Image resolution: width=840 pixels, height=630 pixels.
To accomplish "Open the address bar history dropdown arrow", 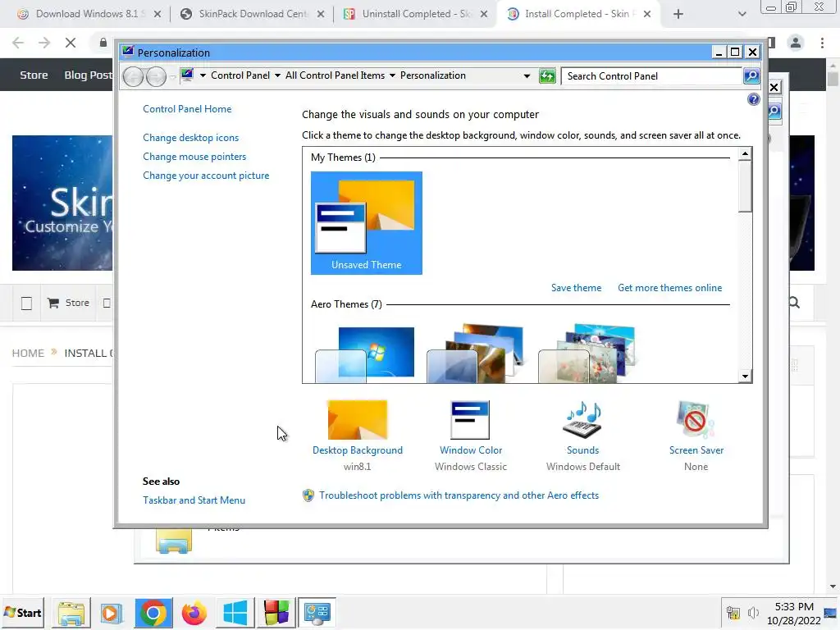I will coord(527,76).
